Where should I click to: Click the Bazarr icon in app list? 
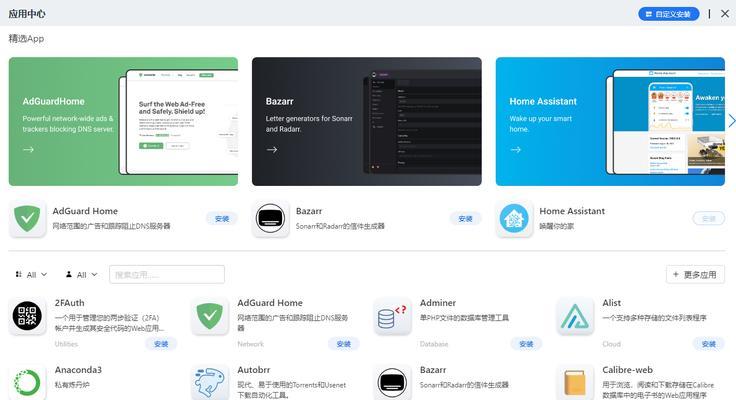(392, 382)
